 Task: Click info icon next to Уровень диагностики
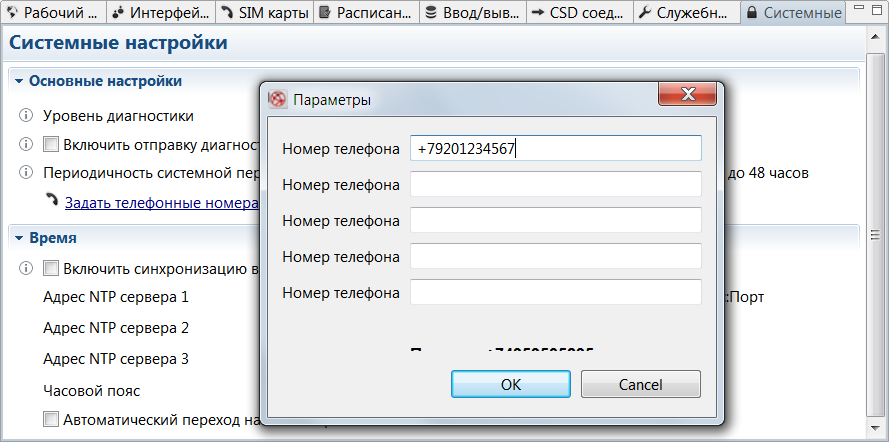coord(26,116)
